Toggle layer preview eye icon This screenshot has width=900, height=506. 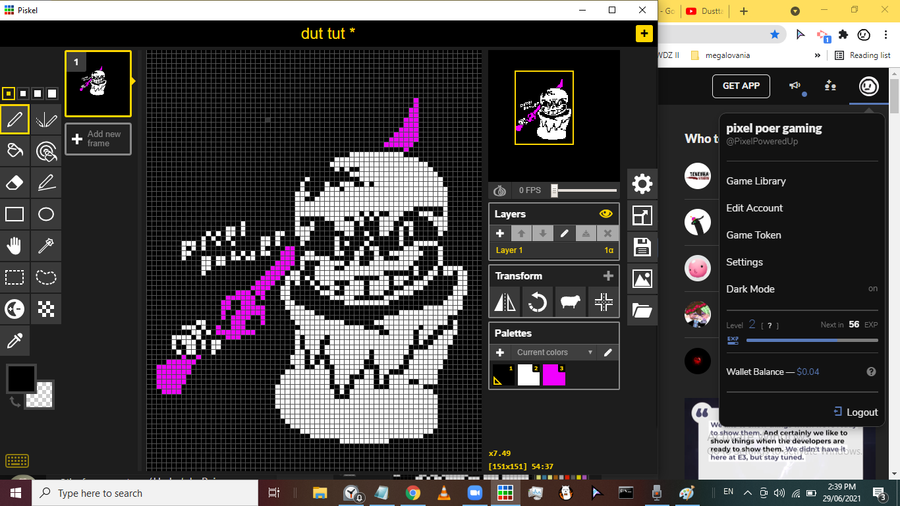606,213
